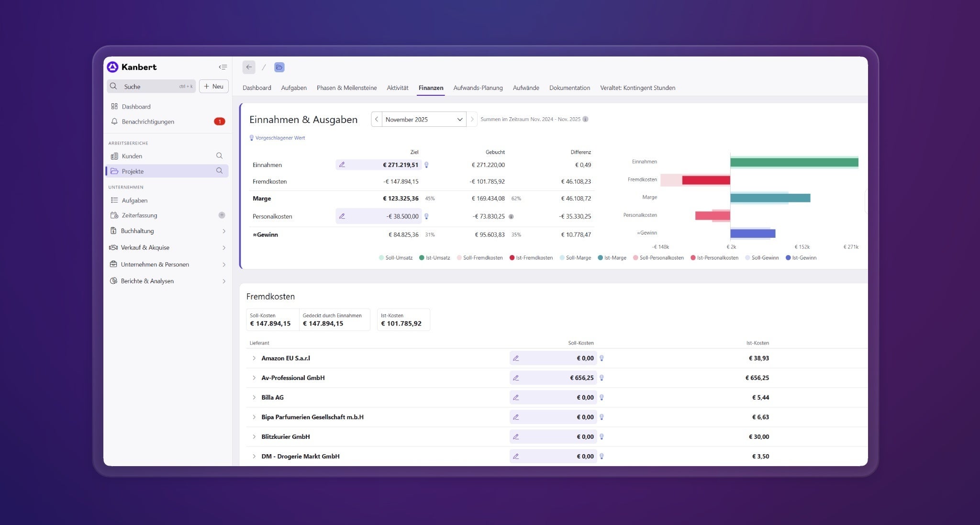Click the lightbulb suggestion next to Personalkosten
This screenshot has height=525, width=980.
point(426,216)
